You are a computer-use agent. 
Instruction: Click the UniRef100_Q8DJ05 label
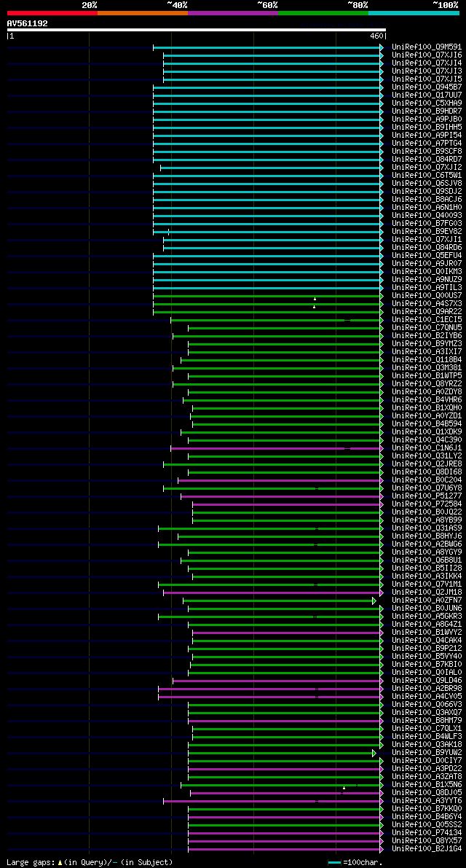(427, 793)
